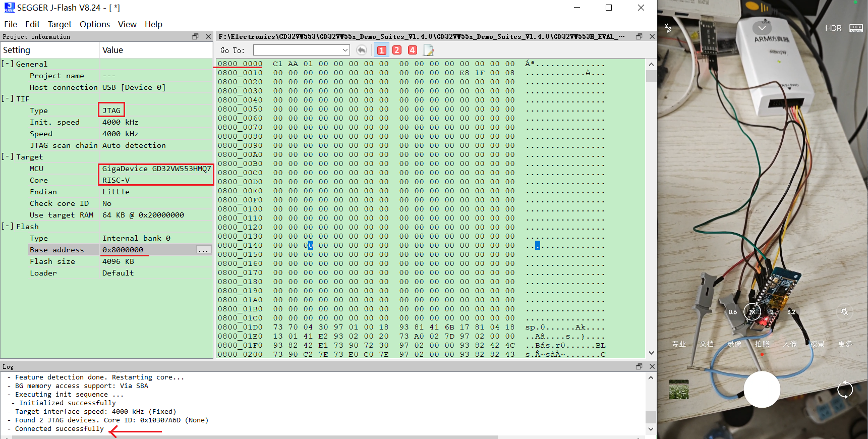
Task: Select the MCU value GigaDevice GD32VW553HMQ7
Action: click(x=156, y=169)
